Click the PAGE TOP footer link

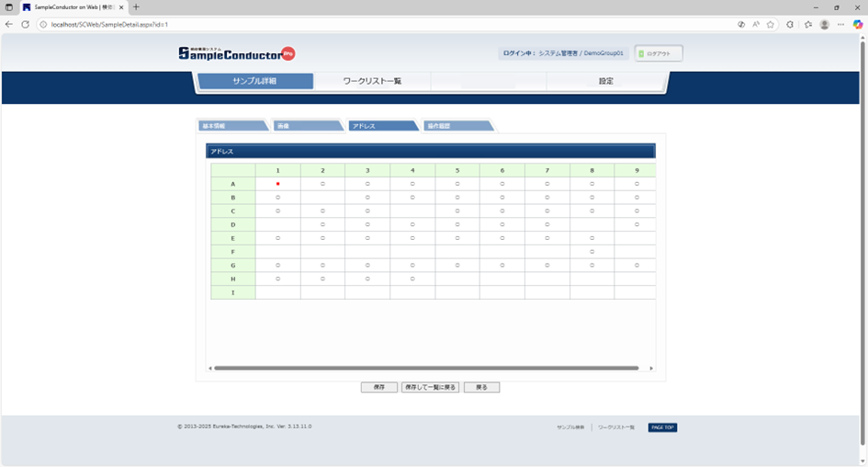[662, 427]
